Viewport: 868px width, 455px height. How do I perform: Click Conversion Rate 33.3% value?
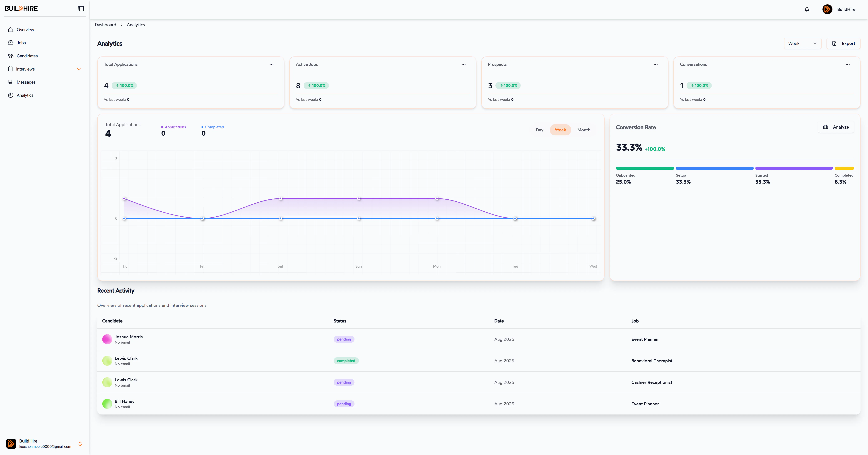[x=629, y=147]
